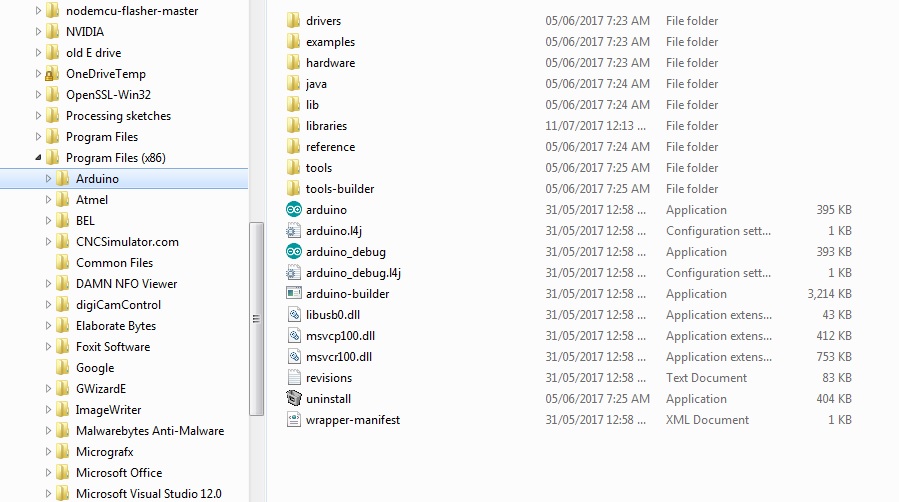Select ImageWriter folder in tree
The image size is (899, 502).
[108, 410]
